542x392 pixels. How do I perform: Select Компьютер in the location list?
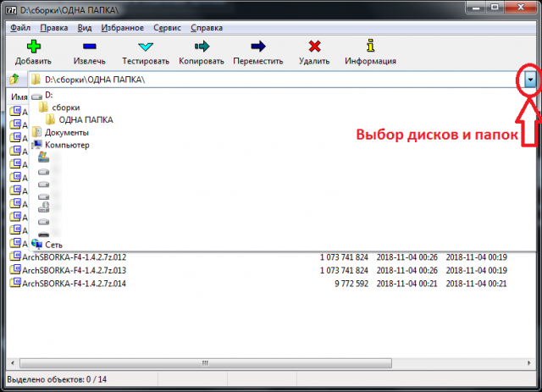[67, 145]
